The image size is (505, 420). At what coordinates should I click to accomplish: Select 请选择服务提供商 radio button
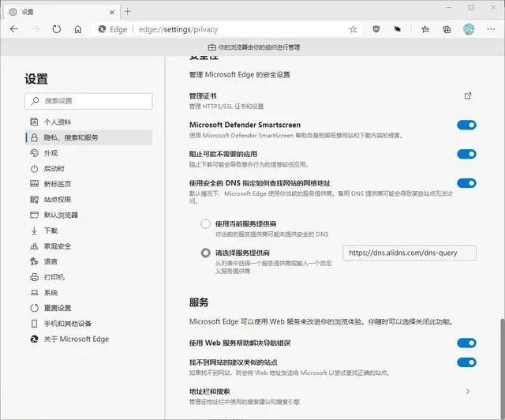tap(205, 253)
